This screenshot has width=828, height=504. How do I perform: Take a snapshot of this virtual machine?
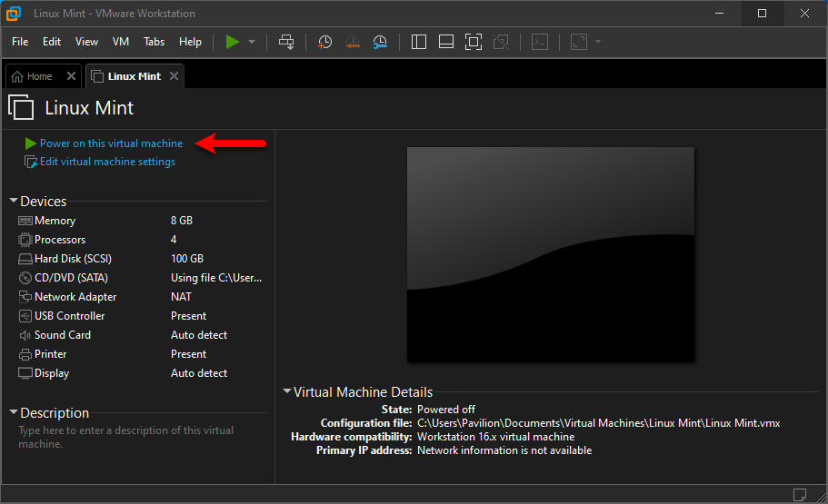pos(324,42)
